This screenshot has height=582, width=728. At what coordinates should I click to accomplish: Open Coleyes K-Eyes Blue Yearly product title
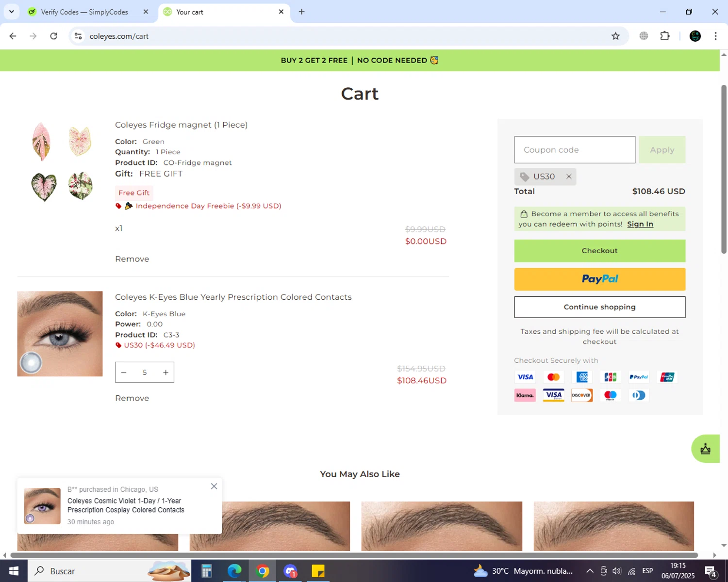click(233, 297)
